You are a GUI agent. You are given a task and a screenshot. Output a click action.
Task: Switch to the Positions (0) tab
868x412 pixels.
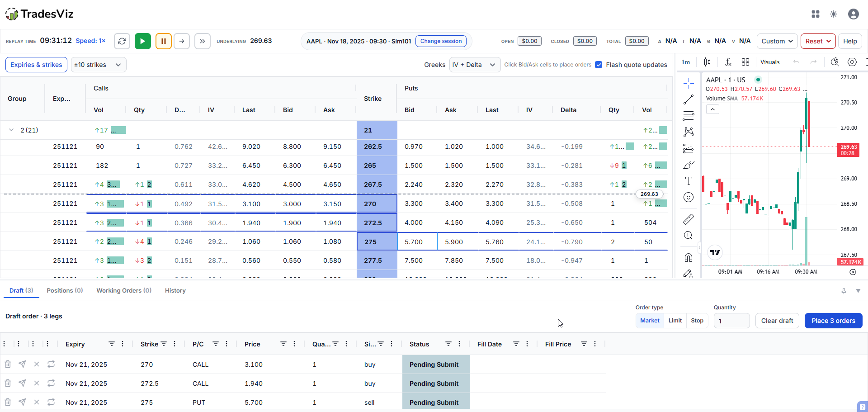65,290
